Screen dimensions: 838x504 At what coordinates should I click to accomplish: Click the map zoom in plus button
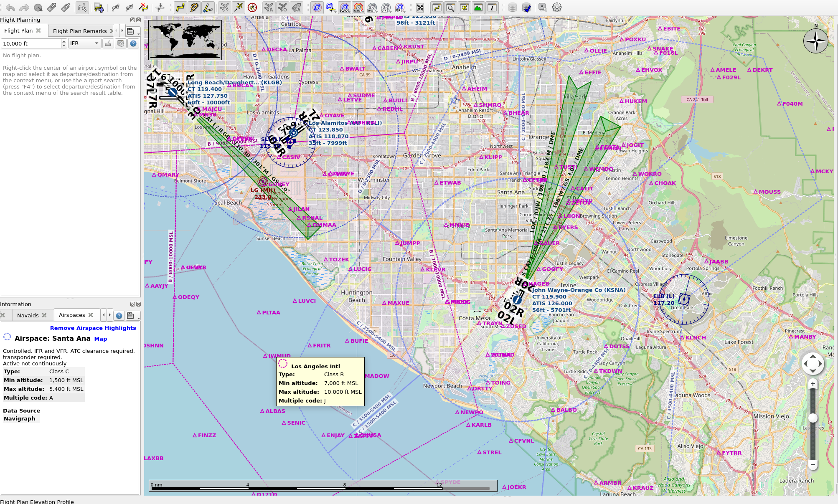[x=813, y=384]
